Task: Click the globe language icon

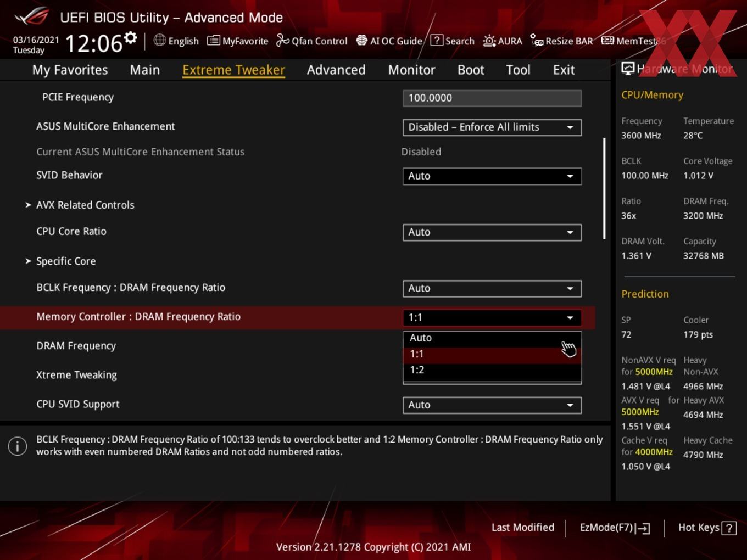Action: (159, 40)
